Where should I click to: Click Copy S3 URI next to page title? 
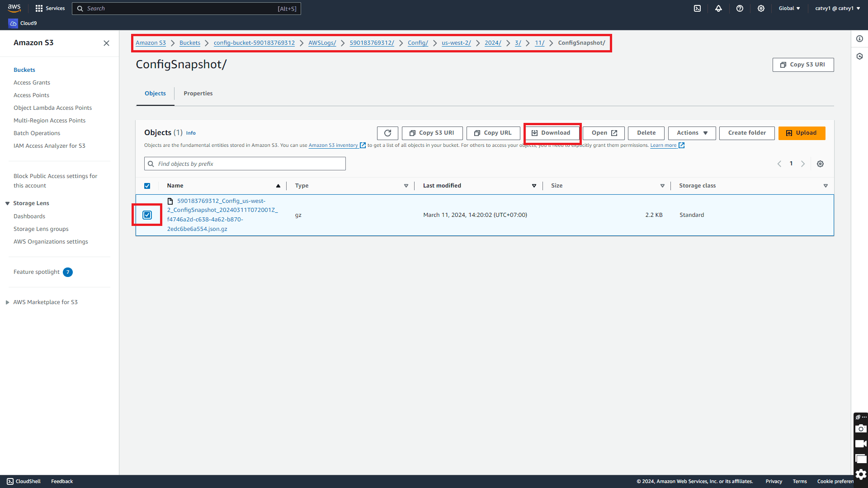point(803,65)
